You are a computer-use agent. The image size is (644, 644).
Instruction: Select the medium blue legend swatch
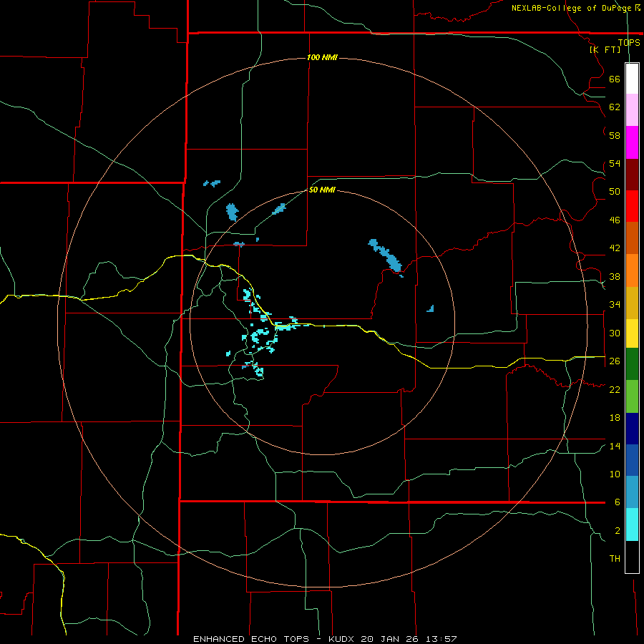point(632,460)
